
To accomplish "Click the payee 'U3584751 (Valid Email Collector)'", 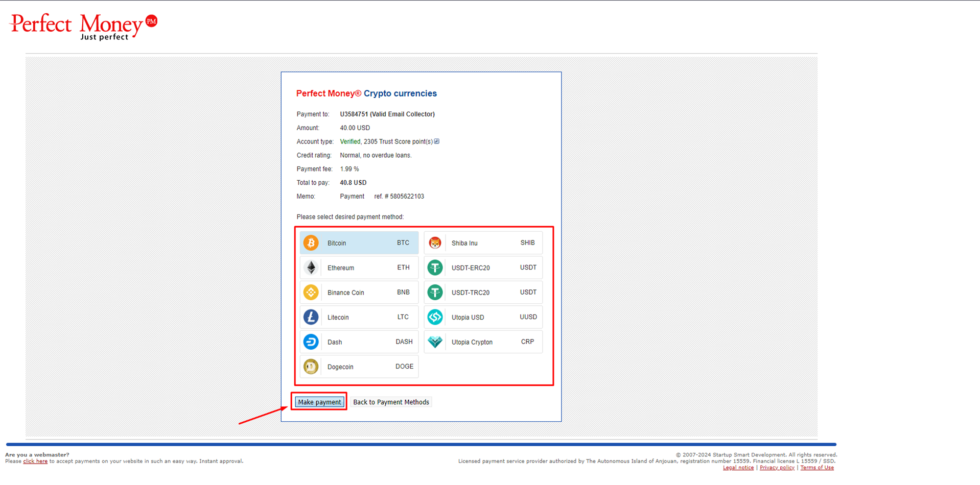I will pyautogui.click(x=387, y=114).
